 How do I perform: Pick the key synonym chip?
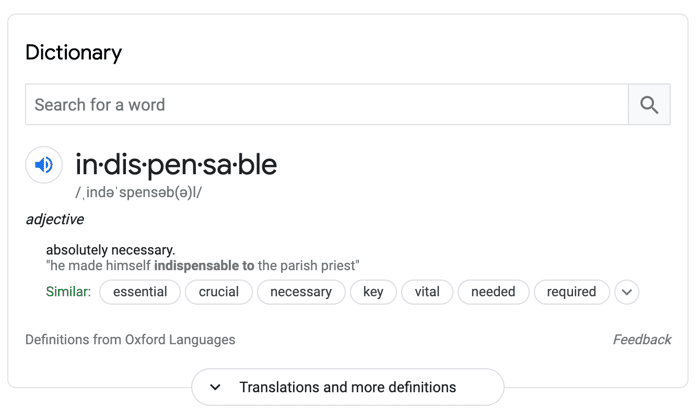(x=373, y=292)
